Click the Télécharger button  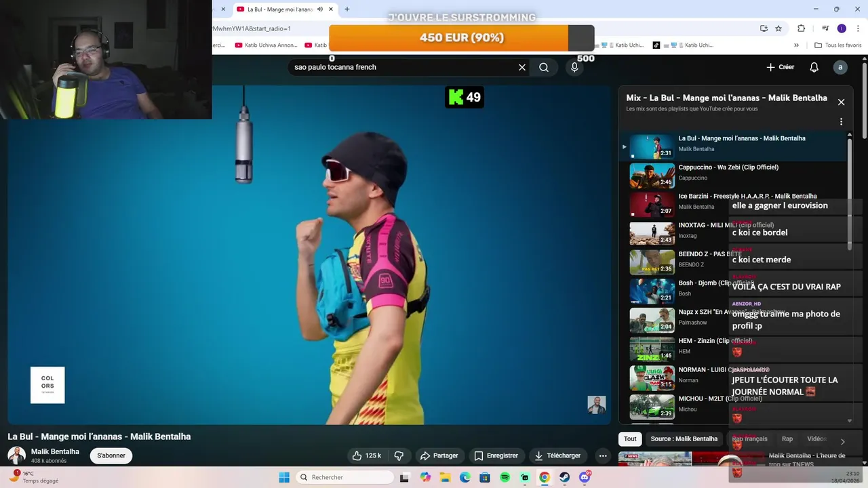pos(557,455)
